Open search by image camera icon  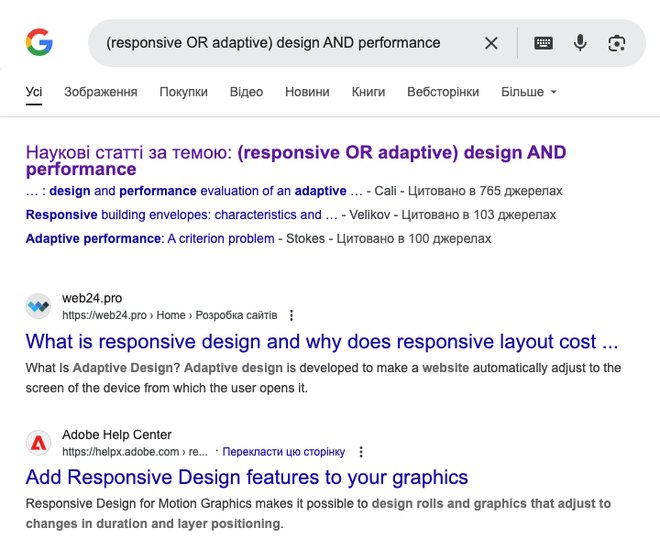617,43
